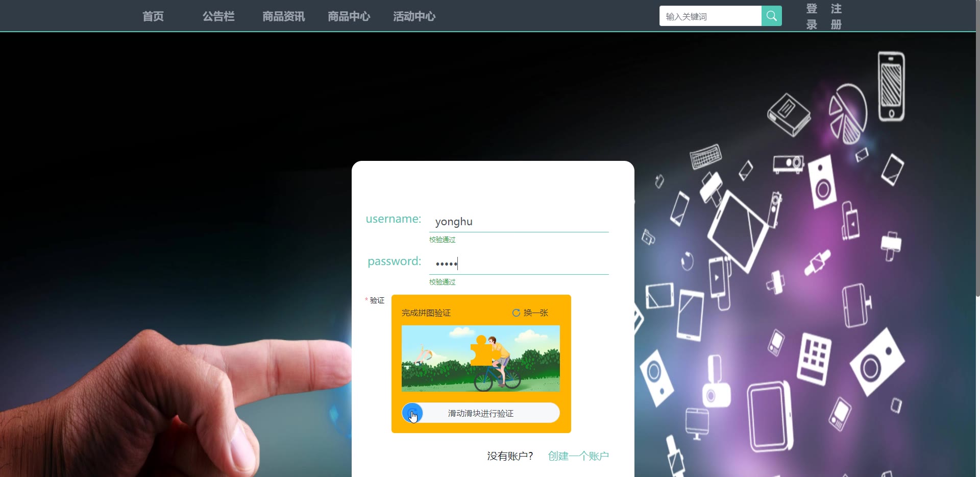Navigate to 商品中心 product center
This screenshot has height=477, width=980.
(349, 16)
